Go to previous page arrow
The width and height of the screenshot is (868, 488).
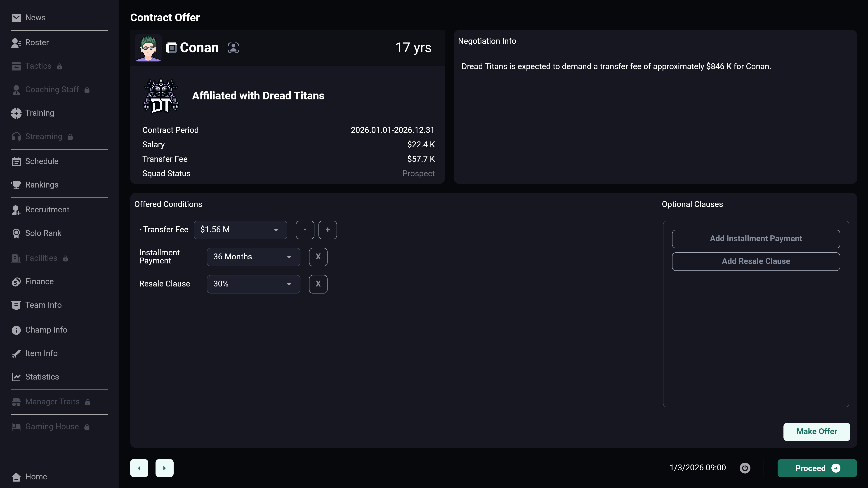pos(139,468)
